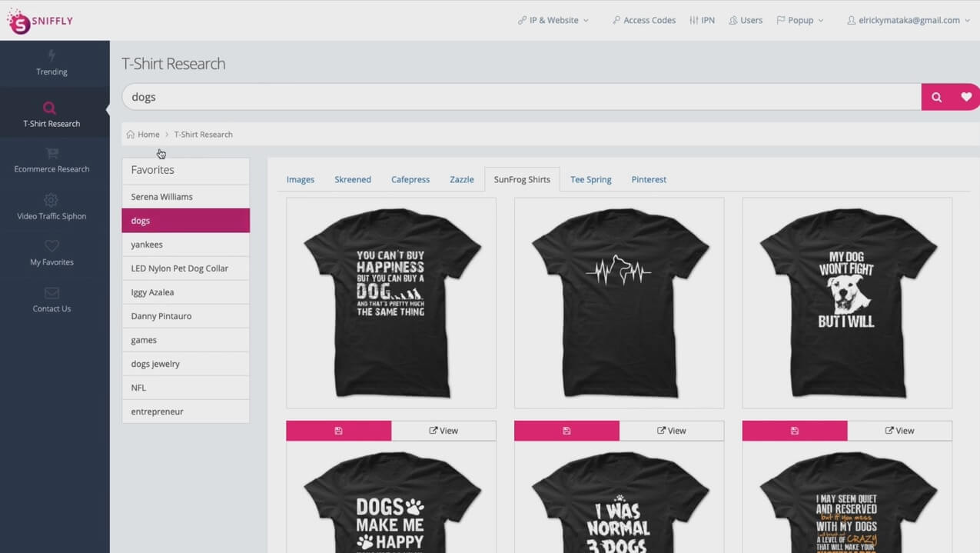Open Ecommerce Research section

(51, 160)
